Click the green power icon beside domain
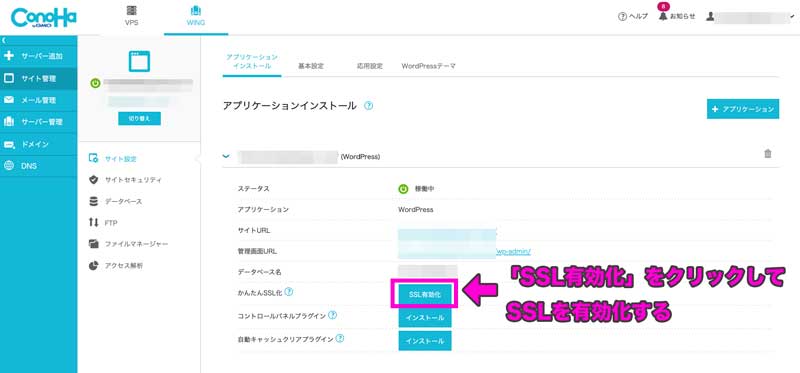The height and width of the screenshot is (373, 800). [95, 83]
